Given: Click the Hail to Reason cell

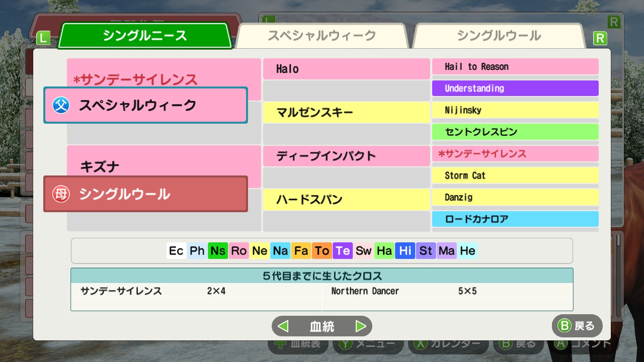Looking at the screenshot, I should point(515,66).
